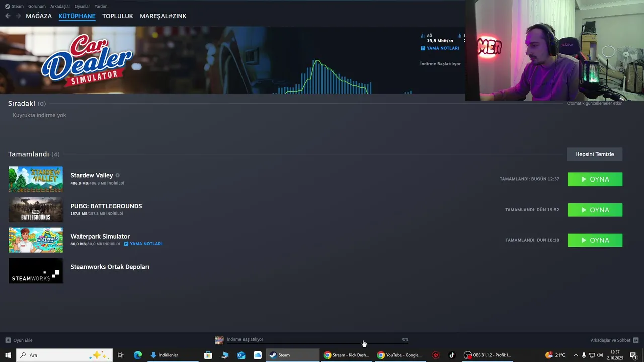Open the Stardew Valley thumbnail
This screenshot has height=362, width=644.
point(36,179)
